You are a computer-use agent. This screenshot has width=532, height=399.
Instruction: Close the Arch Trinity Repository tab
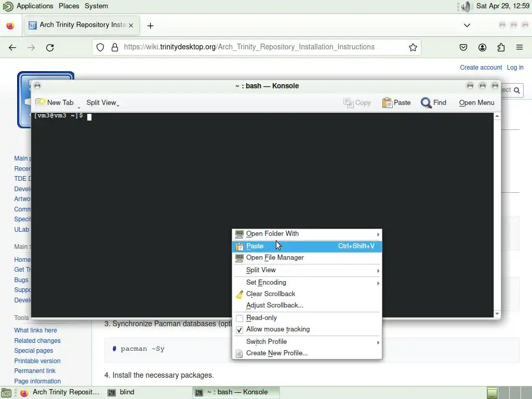pos(131,25)
